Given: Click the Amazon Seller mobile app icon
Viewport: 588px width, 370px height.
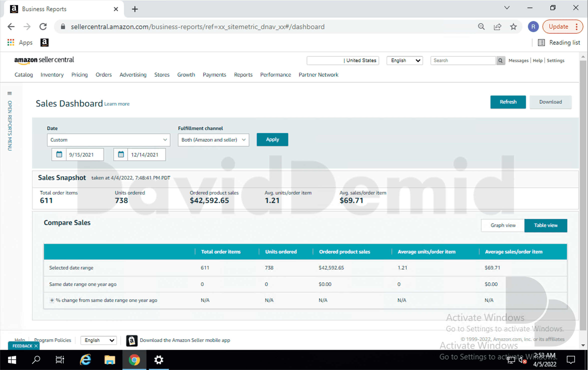Looking at the screenshot, I should pyautogui.click(x=132, y=340).
